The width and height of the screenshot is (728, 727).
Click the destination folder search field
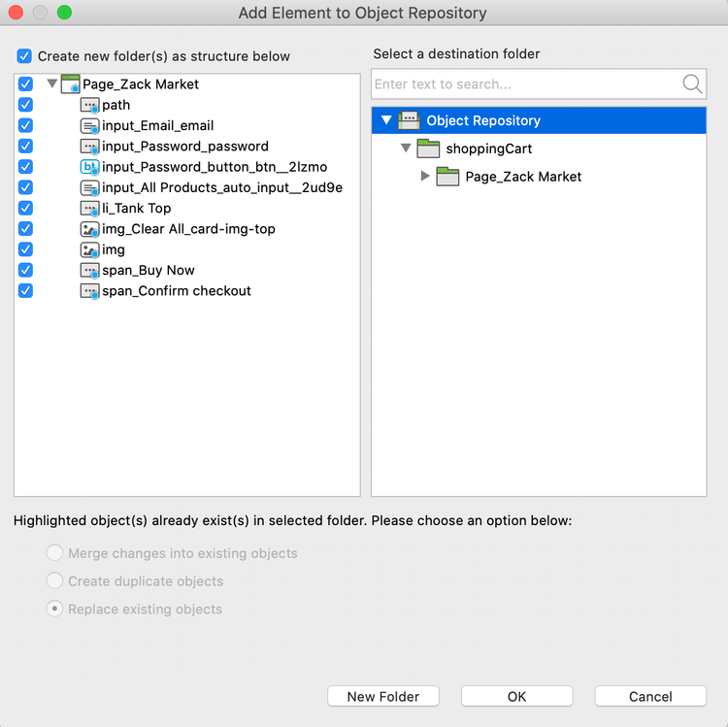(x=524, y=84)
